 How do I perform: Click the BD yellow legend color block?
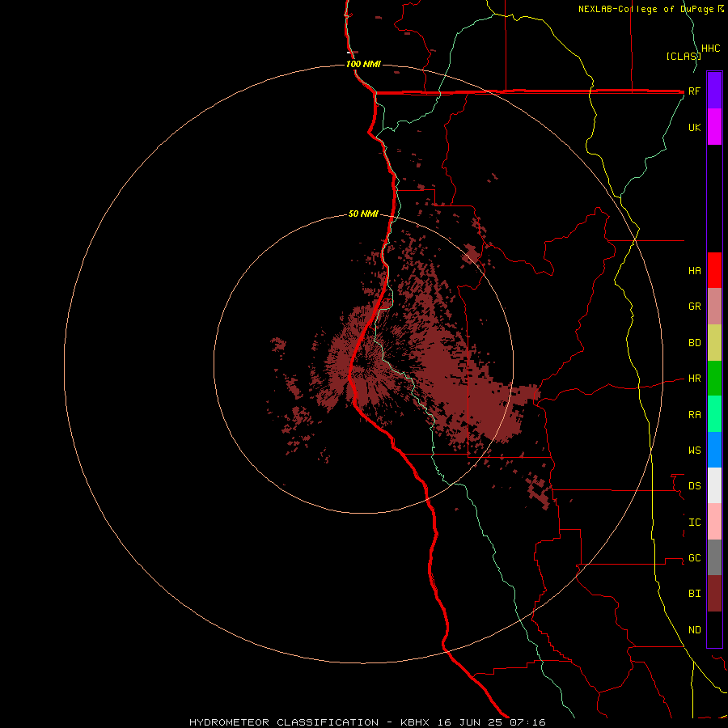[x=714, y=343]
